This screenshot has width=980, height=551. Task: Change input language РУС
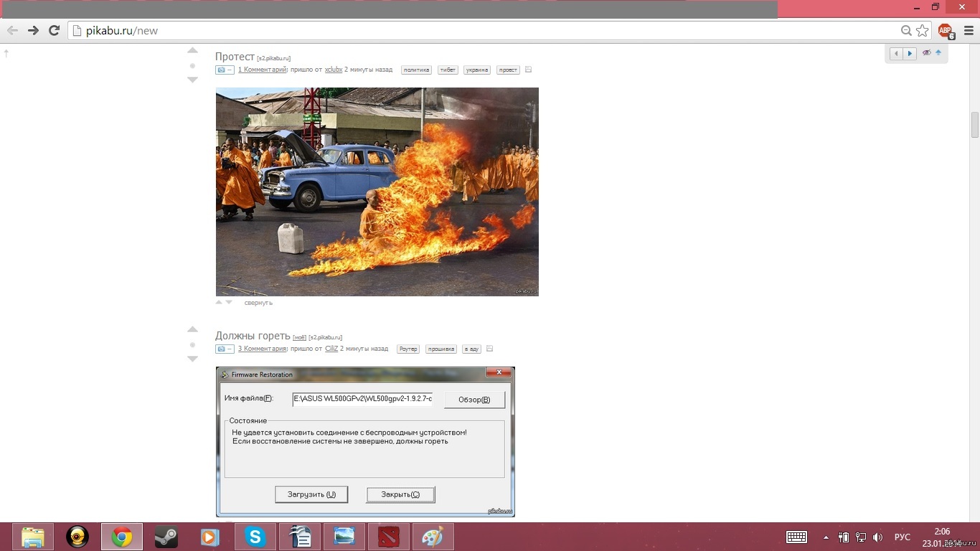coord(903,537)
